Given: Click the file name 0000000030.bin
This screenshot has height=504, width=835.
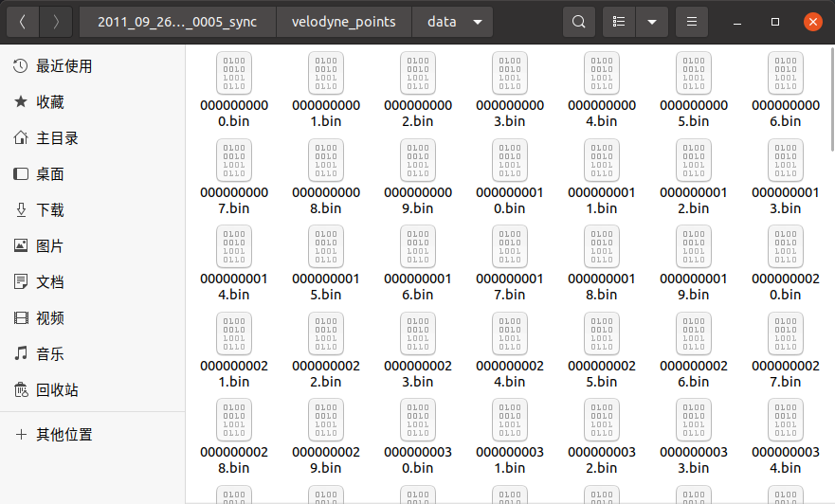Looking at the screenshot, I should click(418, 459).
